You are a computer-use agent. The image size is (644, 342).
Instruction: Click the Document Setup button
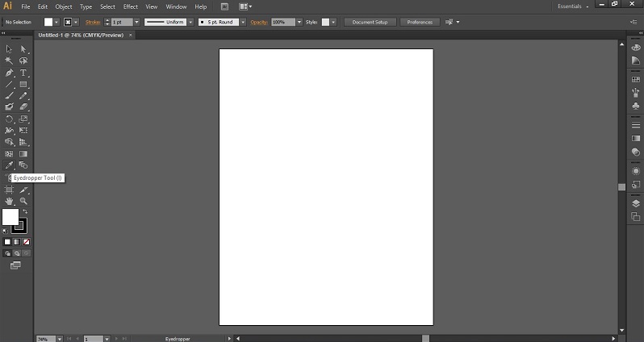[370, 22]
